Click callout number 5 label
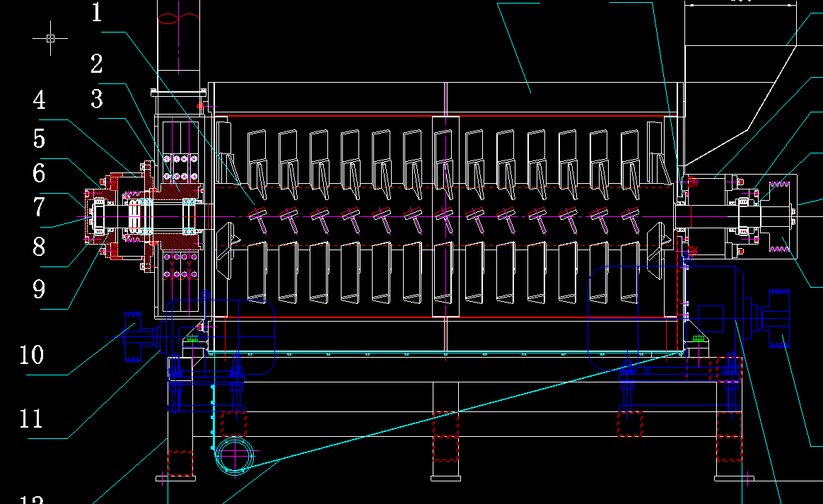This screenshot has width=823, height=504. (x=39, y=138)
